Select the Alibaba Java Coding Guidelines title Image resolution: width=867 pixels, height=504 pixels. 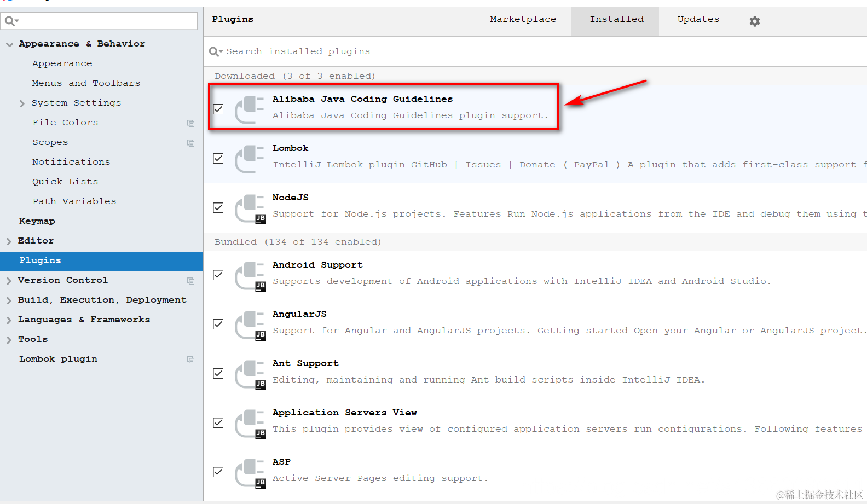(362, 99)
